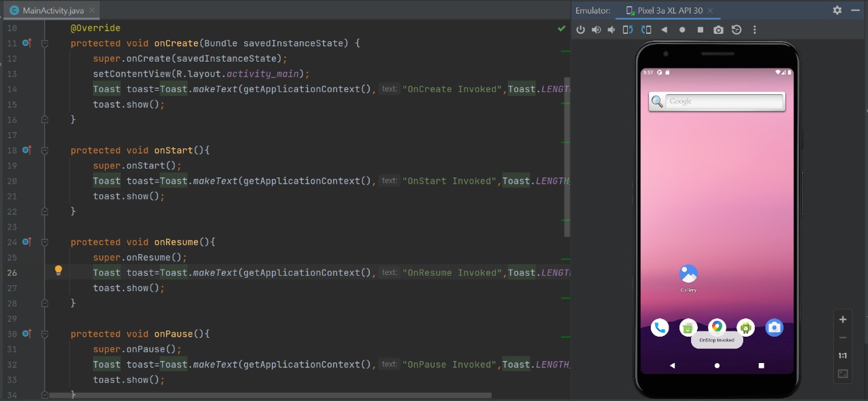Click the override gutter icon beside onCreate

pos(26,43)
